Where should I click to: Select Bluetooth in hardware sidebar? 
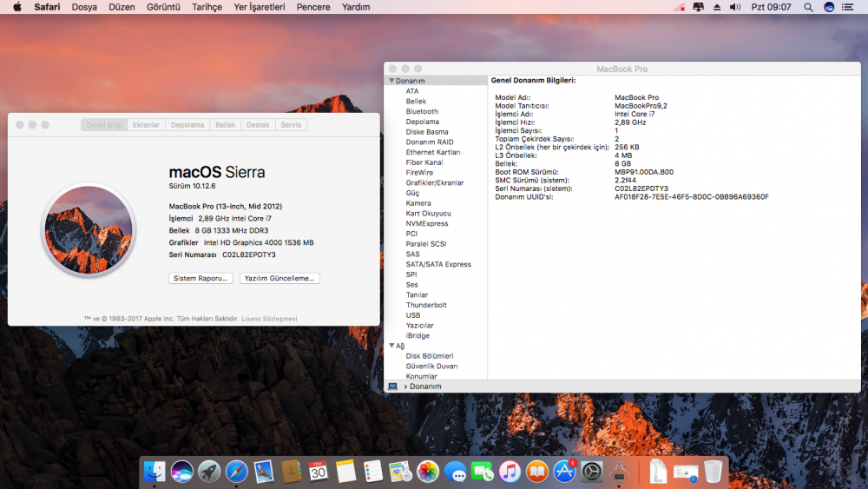[x=422, y=111]
